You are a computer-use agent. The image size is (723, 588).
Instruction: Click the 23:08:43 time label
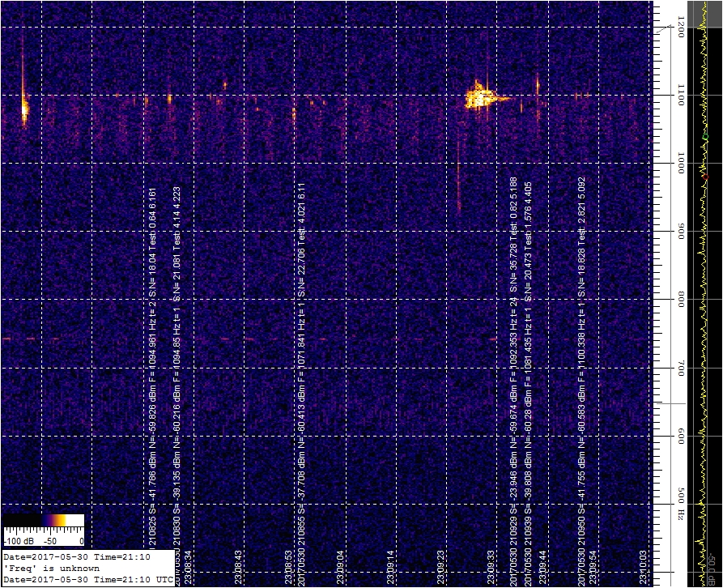[x=238, y=567]
